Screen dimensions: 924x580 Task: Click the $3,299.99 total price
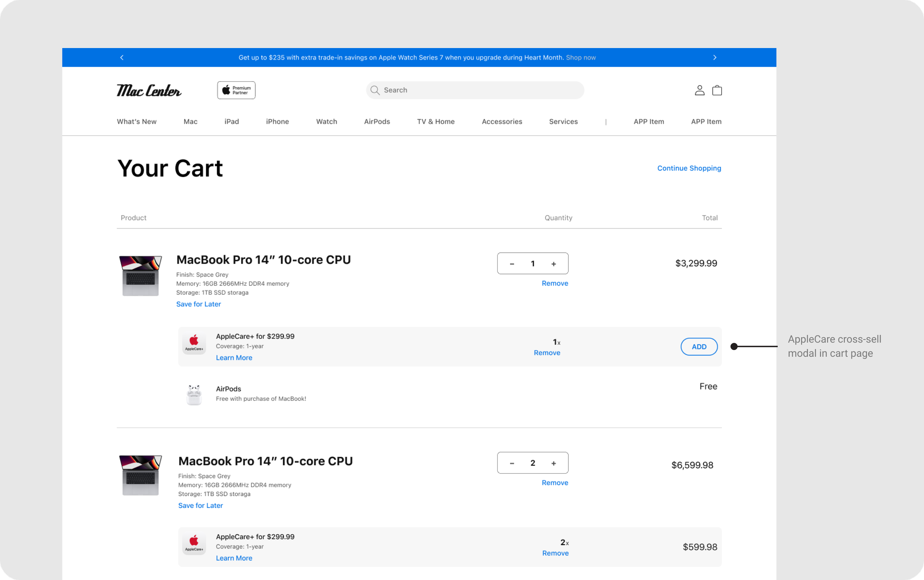coord(696,263)
